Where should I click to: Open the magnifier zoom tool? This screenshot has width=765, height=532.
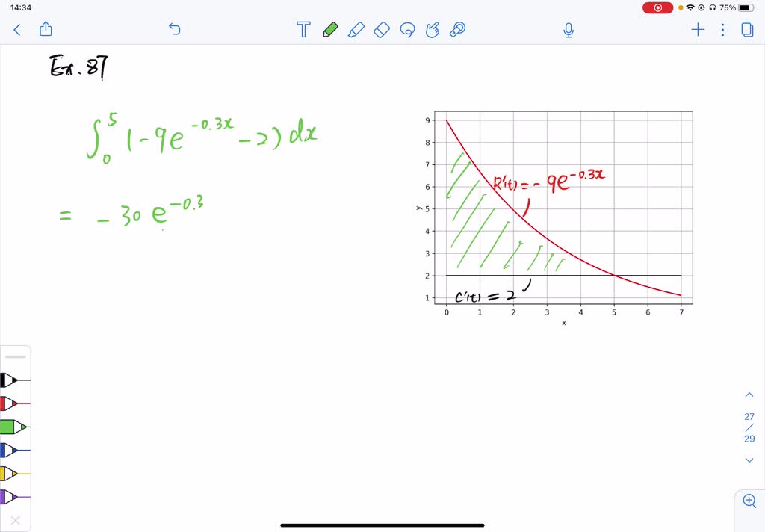coord(749,501)
